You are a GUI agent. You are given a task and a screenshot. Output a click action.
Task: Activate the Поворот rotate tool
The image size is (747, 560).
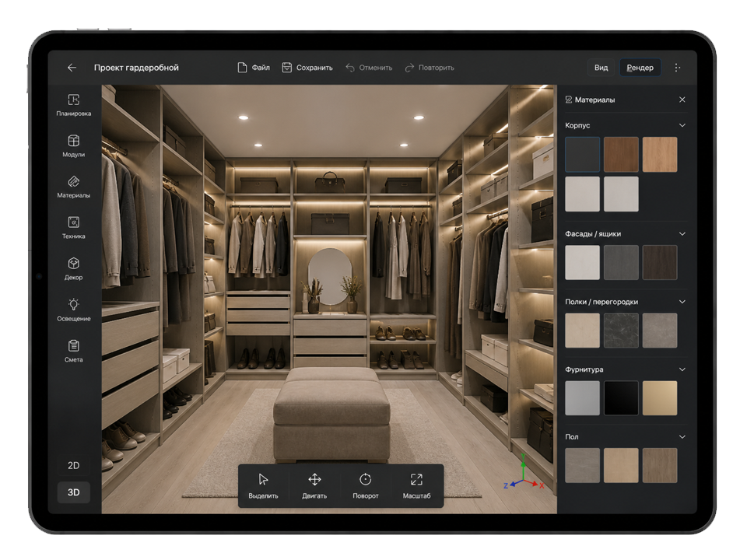pos(366,486)
